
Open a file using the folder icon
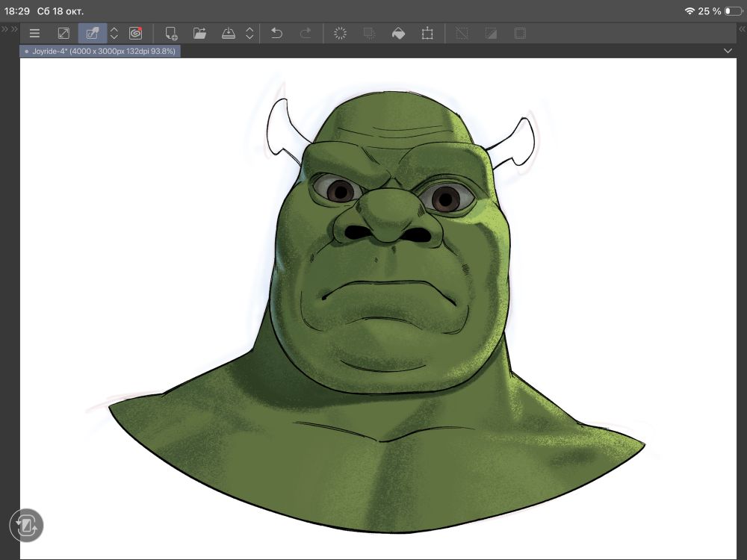coord(199,34)
